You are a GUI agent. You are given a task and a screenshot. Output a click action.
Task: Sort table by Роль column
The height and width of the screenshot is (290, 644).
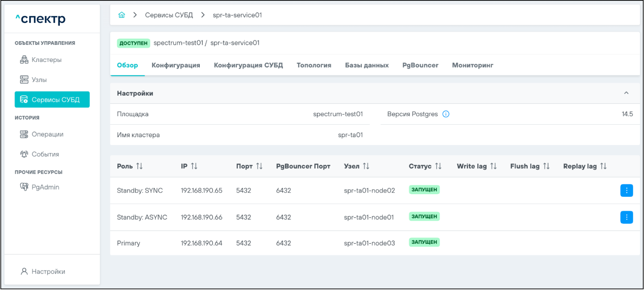tap(139, 166)
